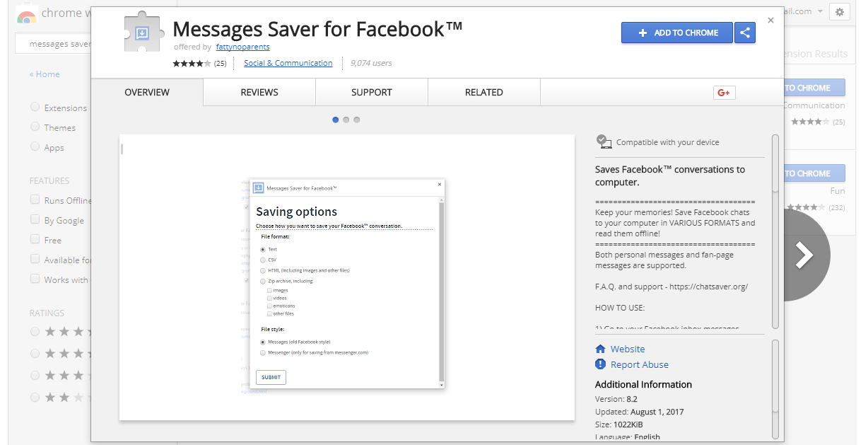Add Messages Saver to Chrome

point(677,33)
